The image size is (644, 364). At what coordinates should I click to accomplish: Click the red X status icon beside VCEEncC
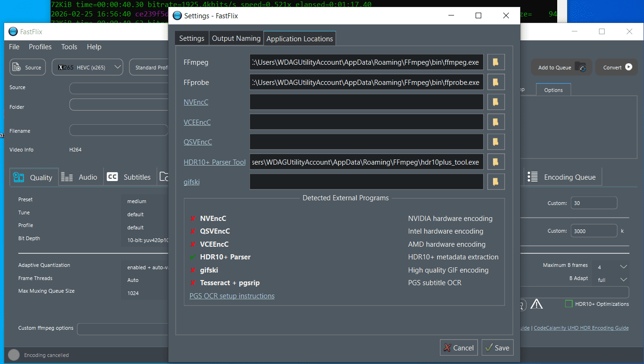point(193,244)
